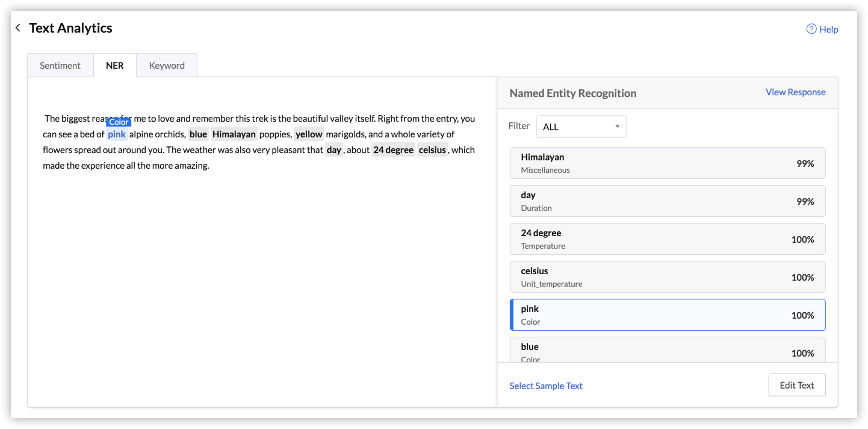This screenshot has width=868, height=429.
Task: Go back using the arrow beside Text Analytics
Action: click(18, 28)
